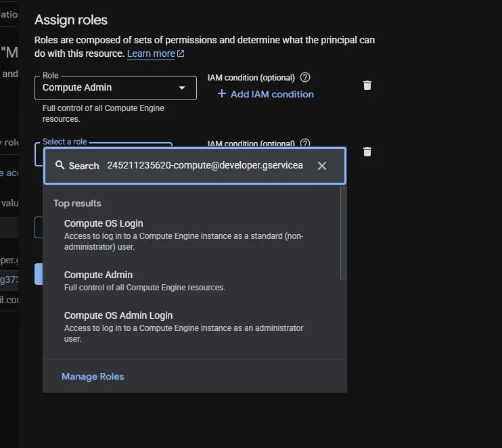Open the Learn more link
Screen dimensions: 502x448
pos(156,53)
